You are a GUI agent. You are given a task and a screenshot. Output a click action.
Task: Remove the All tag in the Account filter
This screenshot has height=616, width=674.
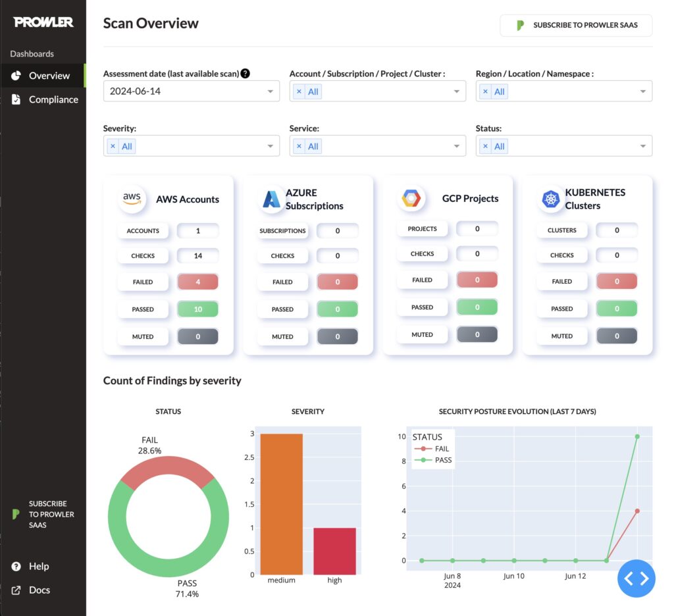[299, 91]
